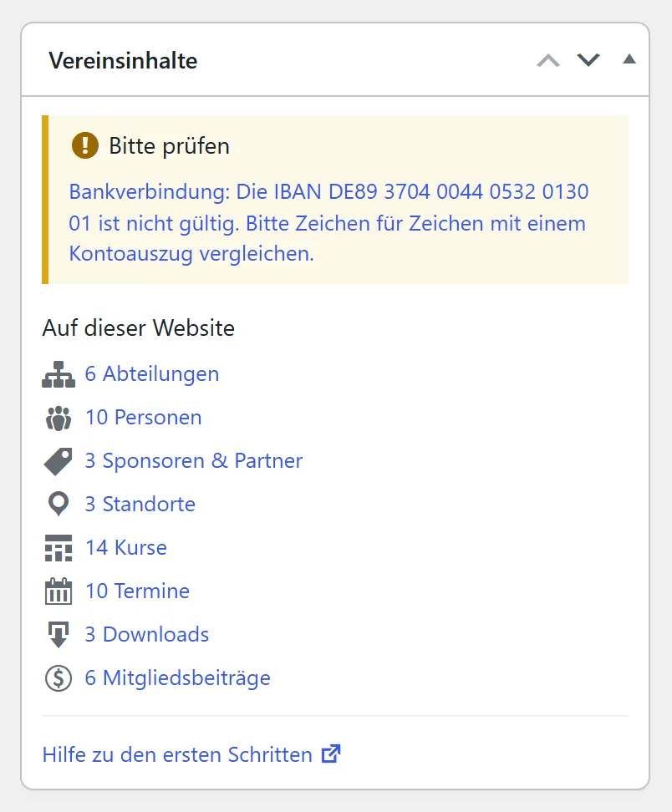
Task: Click the Kurse table icon
Action: point(58,548)
